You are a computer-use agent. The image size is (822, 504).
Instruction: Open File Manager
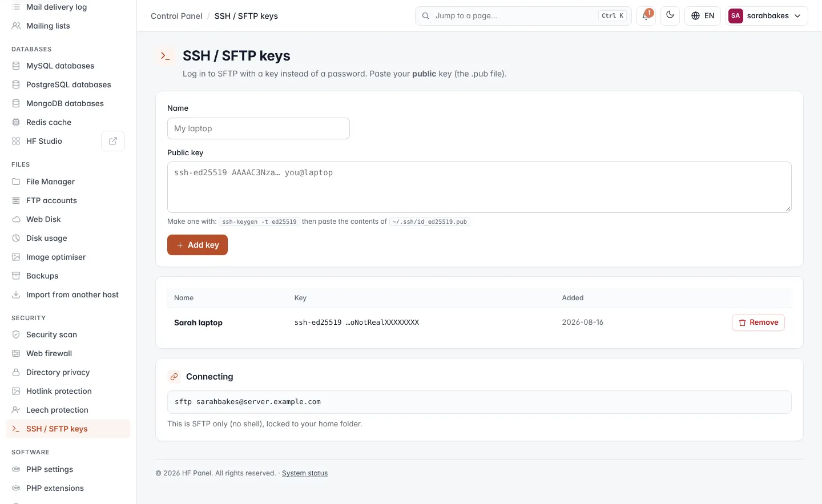pos(68,182)
